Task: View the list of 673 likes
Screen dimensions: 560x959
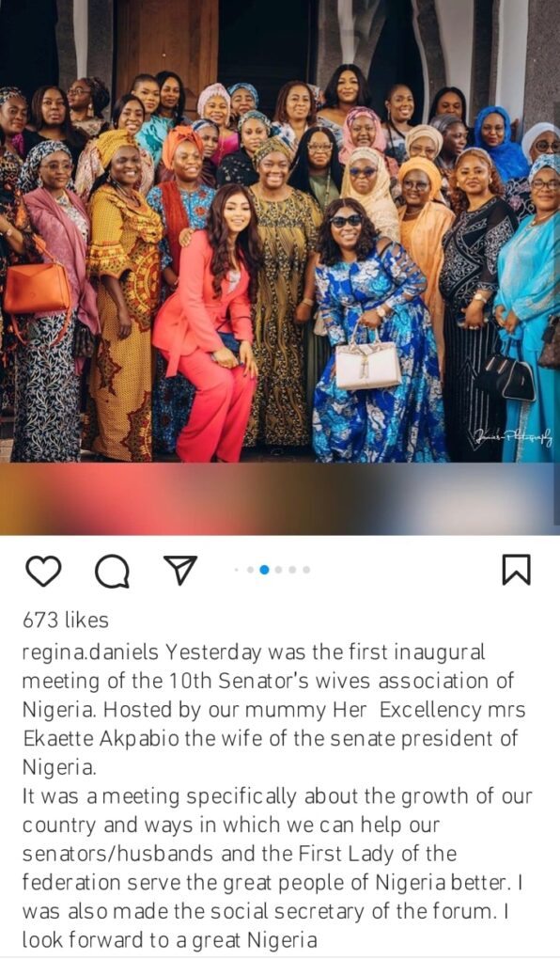Action: (x=66, y=621)
